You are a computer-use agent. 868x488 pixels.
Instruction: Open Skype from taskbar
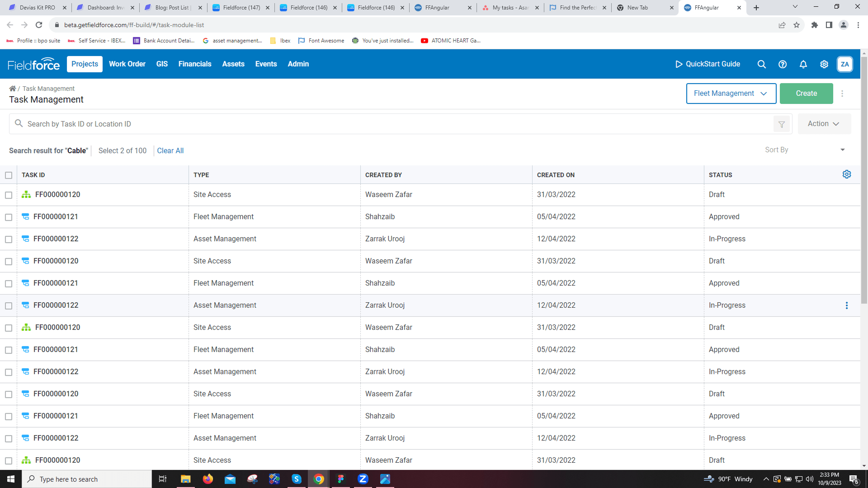(x=297, y=479)
